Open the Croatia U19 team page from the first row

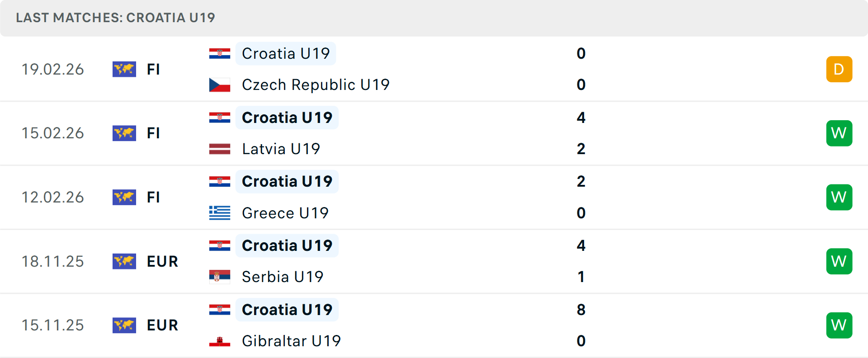pyautogui.click(x=286, y=53)
